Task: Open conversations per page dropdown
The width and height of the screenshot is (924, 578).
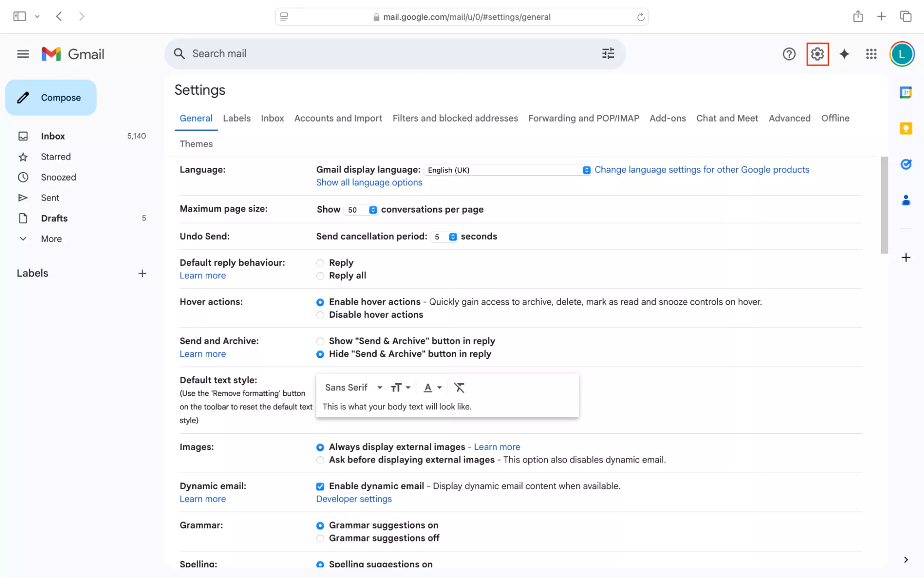Action: tap(361, 210)
